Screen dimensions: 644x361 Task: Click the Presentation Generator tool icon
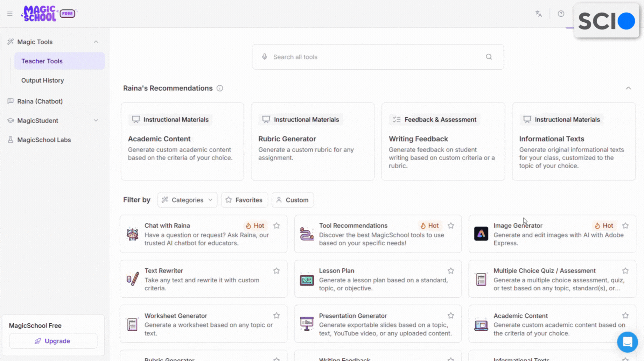(x=307, y=324)
